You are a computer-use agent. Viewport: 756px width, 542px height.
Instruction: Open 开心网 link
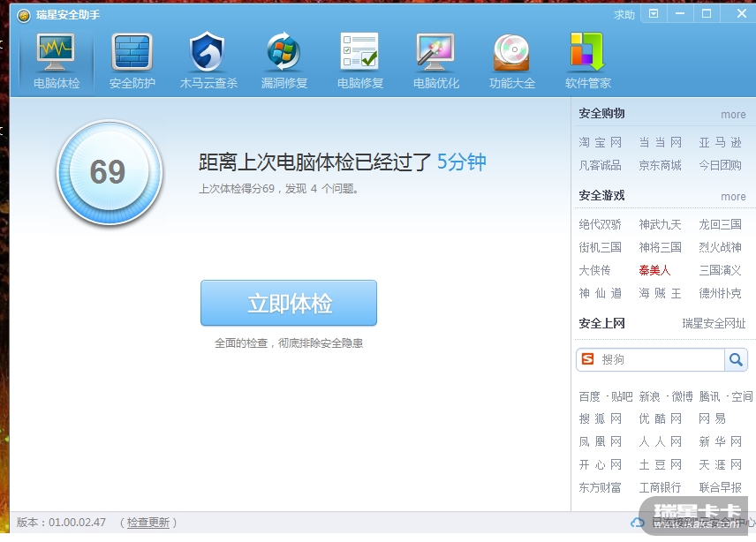pyautogui.click(x=601, y=465)
